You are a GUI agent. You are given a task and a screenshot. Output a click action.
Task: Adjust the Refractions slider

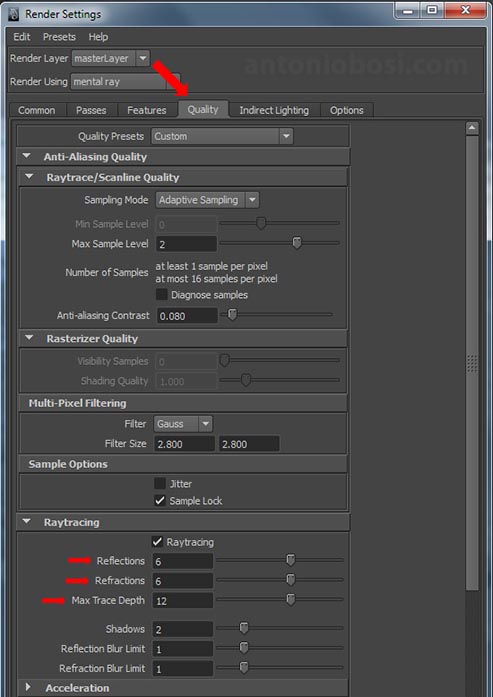click(290, 580)
